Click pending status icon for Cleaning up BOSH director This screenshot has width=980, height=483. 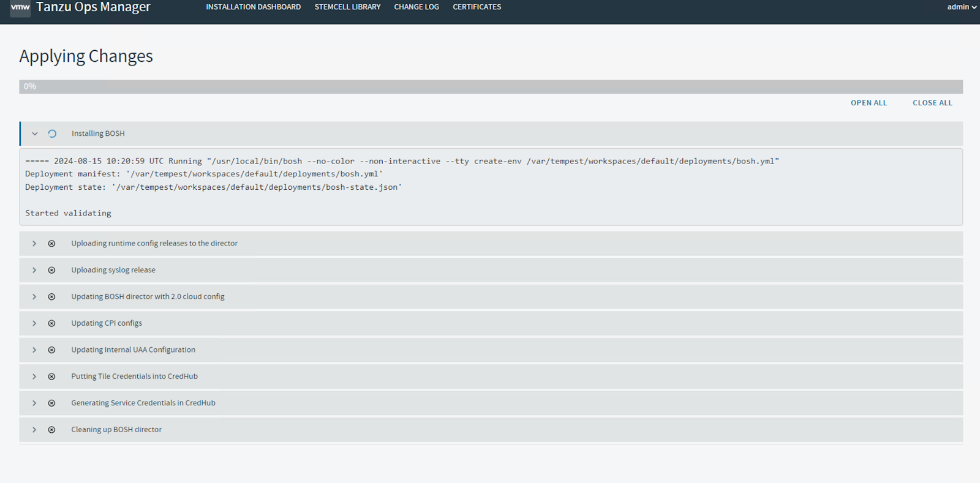pyautogui.click(x=51, y=430)
